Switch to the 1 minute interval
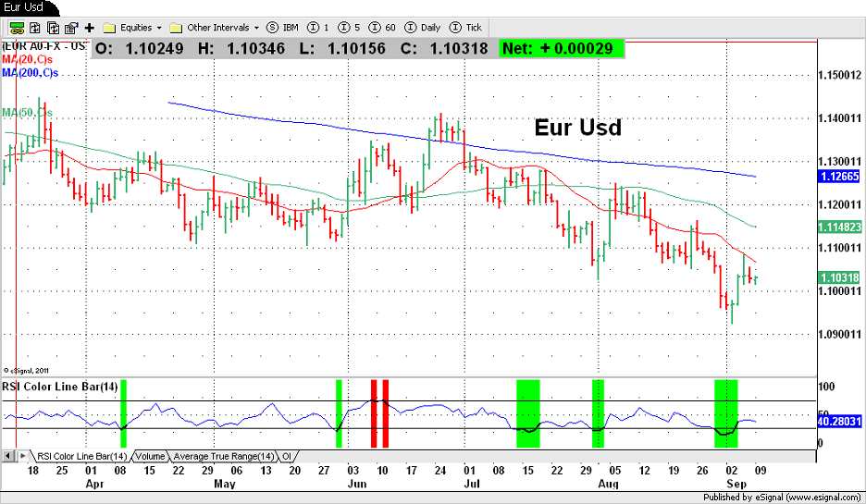The height and width of the screenshot is (504, 866). 318,28
